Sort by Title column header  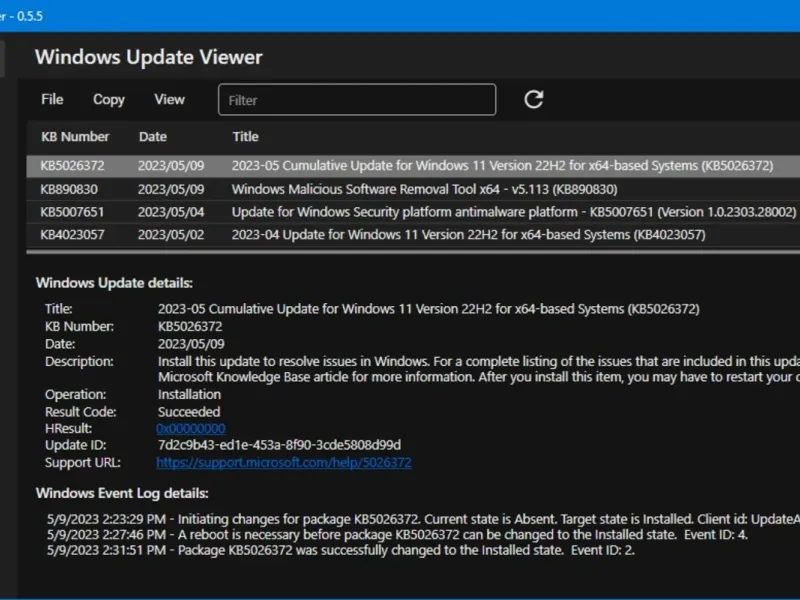pos(245,137)
